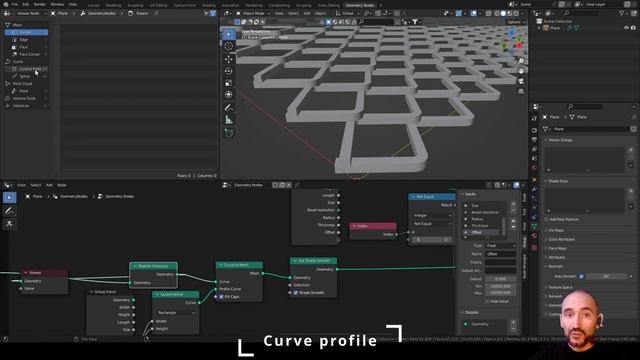Toggle the Fill Caps checkbox on Curve to Mesh
640x360 pixels.
221,297
